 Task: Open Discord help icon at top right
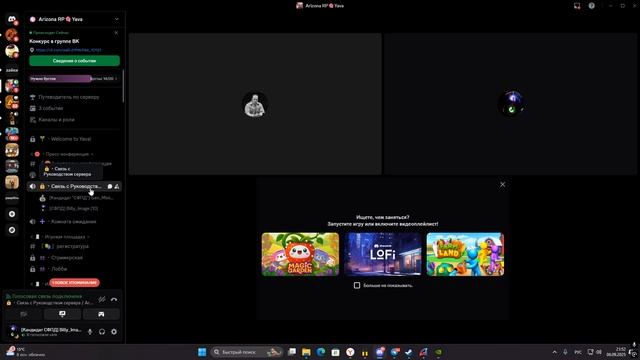591,6
